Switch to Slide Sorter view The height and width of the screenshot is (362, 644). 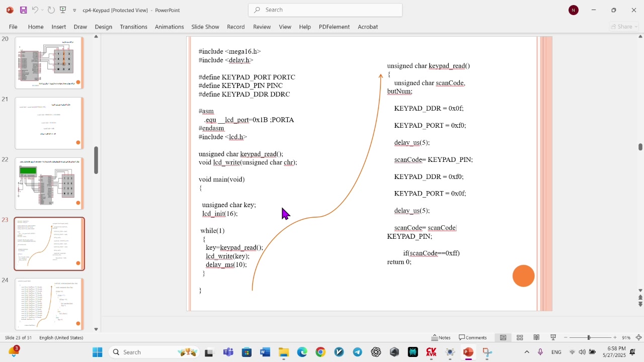(x=520, y=338)
